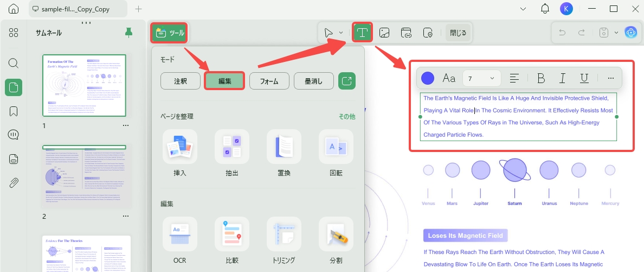Select the Text edit tool
The image size is (644, 272).
362,33
